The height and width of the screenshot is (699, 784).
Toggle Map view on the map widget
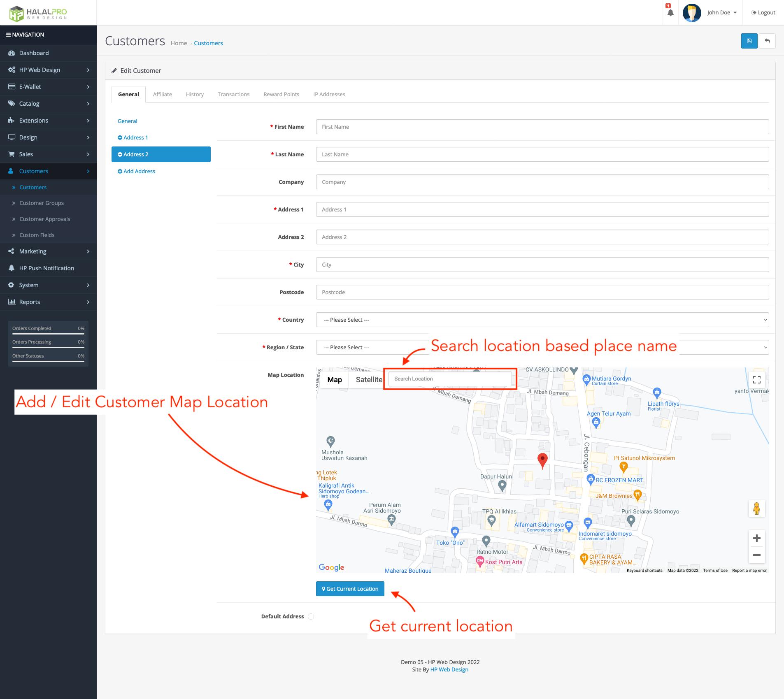334,379
